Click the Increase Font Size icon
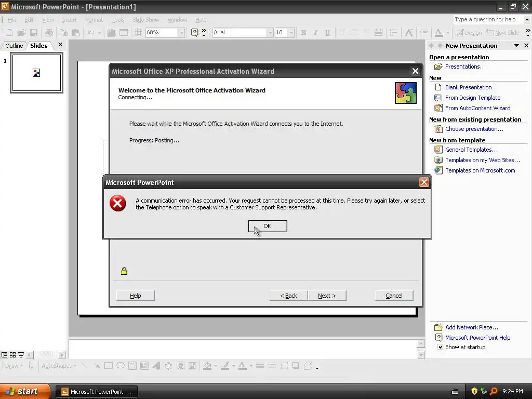This screenshot has width=532, height=399. coord(409,33)
